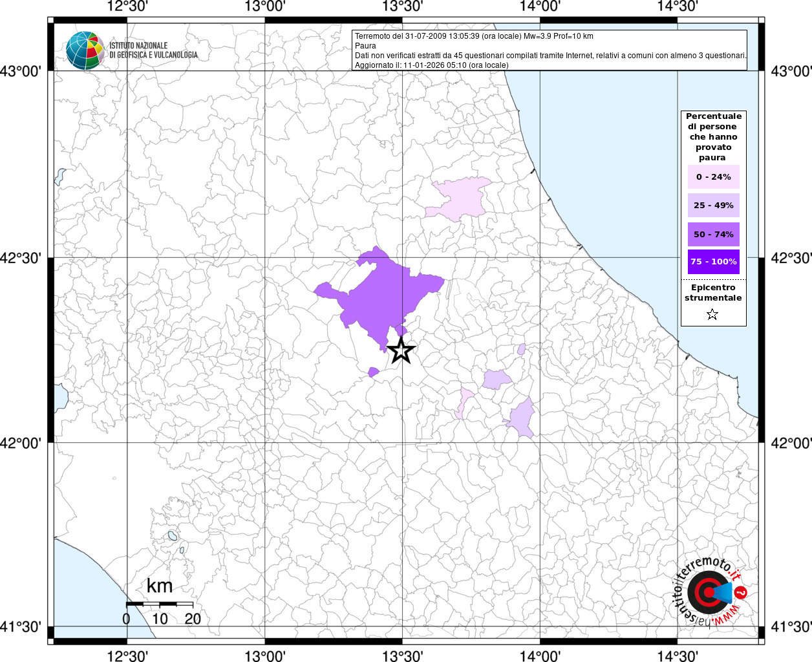The width and height of the screenshot is (812, 662).
Task: Click the left axis label 42°30'
Action: tap(21, 258)
